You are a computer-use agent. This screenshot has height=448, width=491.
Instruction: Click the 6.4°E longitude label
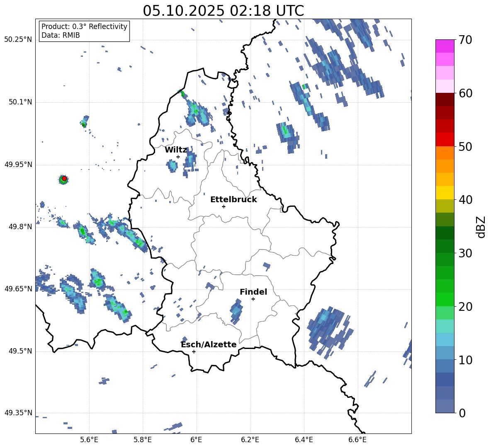[304, 440]
